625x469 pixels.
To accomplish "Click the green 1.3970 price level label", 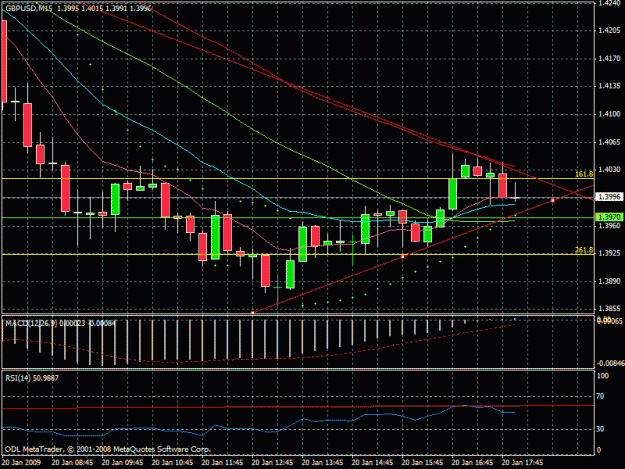I will click(609, 217).
